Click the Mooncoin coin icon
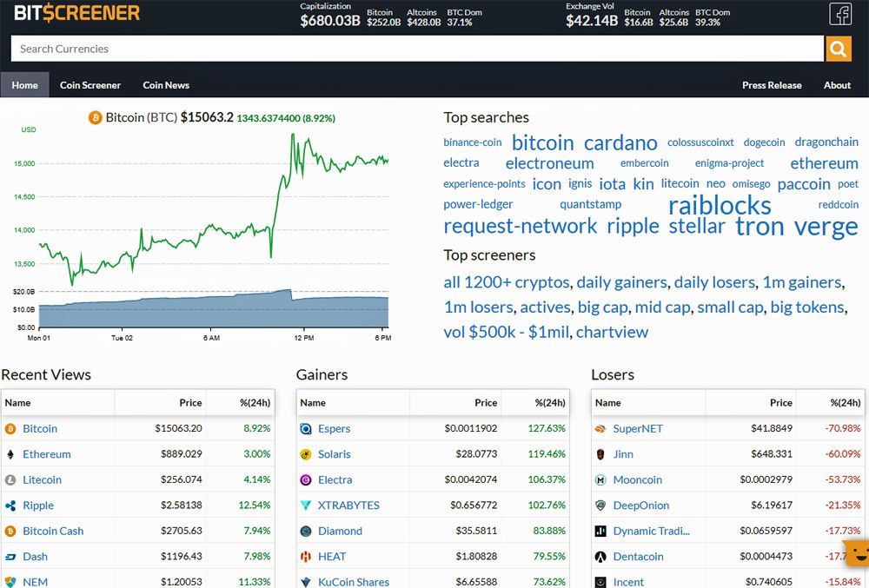 (600, 479)
